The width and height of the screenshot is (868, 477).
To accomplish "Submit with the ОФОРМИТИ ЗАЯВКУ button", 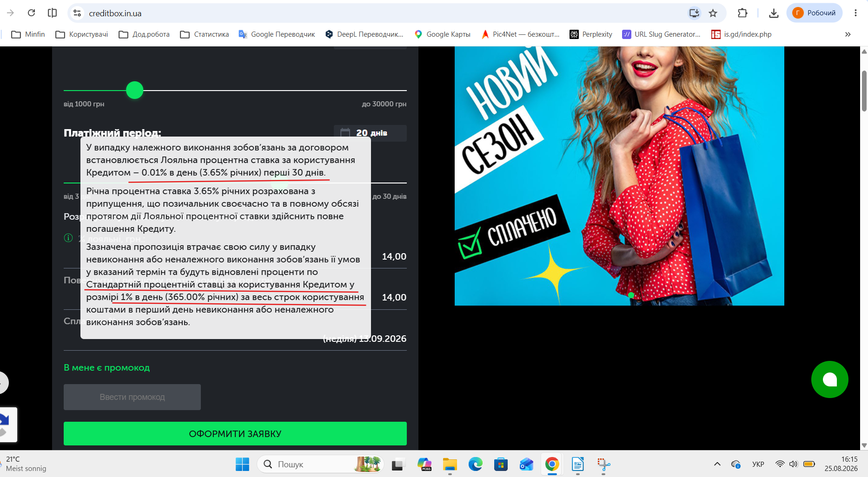I will coord(235,433).
